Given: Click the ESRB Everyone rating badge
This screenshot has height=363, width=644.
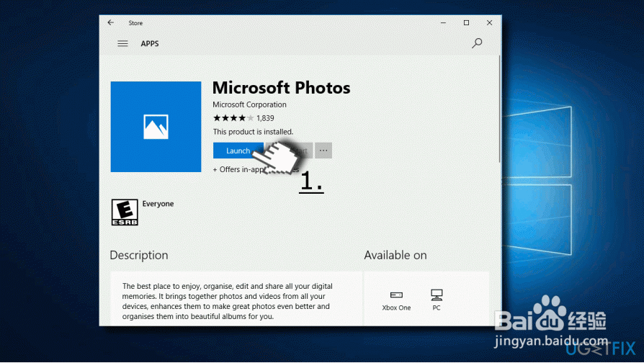Looking at the screenshot, I should pos(125,212).
